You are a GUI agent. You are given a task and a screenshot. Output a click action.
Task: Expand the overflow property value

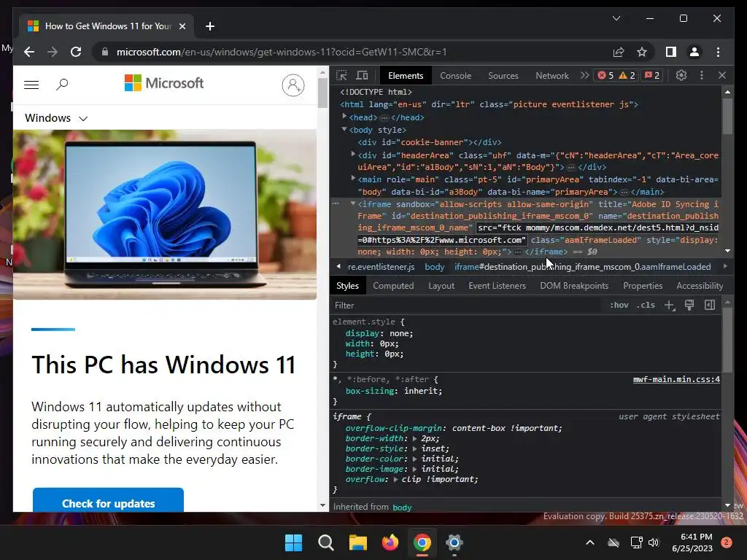[x=395, y=480]
